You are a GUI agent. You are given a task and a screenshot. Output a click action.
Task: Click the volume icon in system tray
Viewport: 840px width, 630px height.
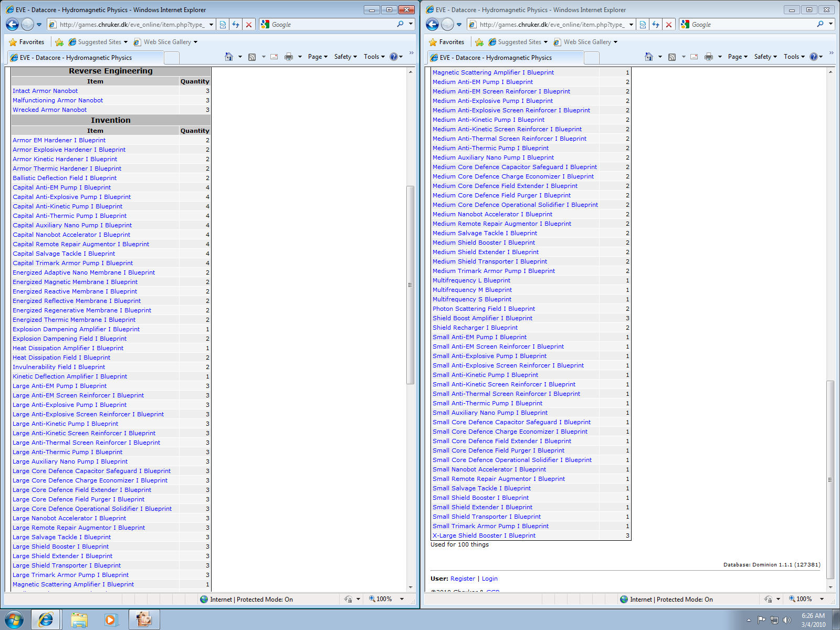pyautogui.click(x=787, y=620)
